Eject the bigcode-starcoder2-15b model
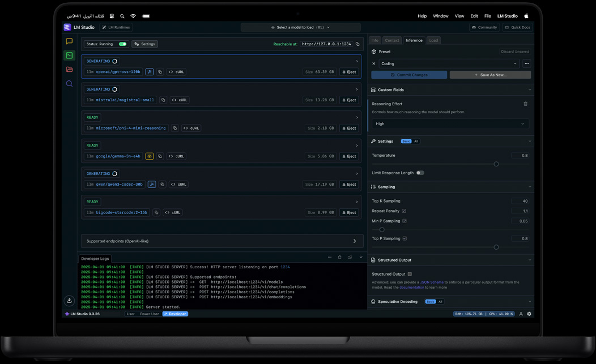The image size is (596, 364). (x=349, y=212)
